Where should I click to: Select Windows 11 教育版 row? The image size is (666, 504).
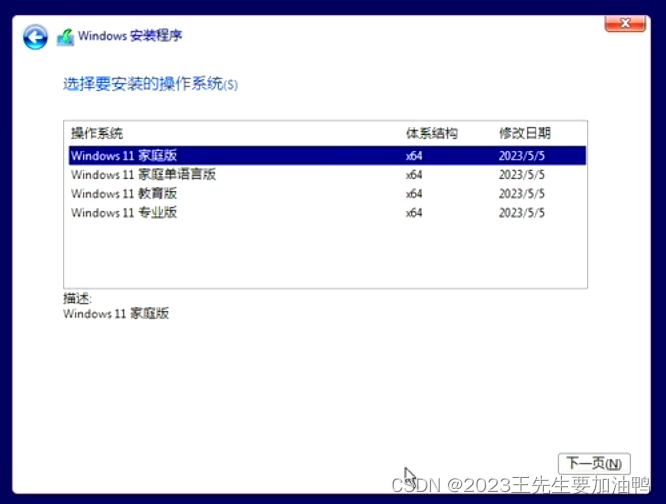click(x=327, y=194)
